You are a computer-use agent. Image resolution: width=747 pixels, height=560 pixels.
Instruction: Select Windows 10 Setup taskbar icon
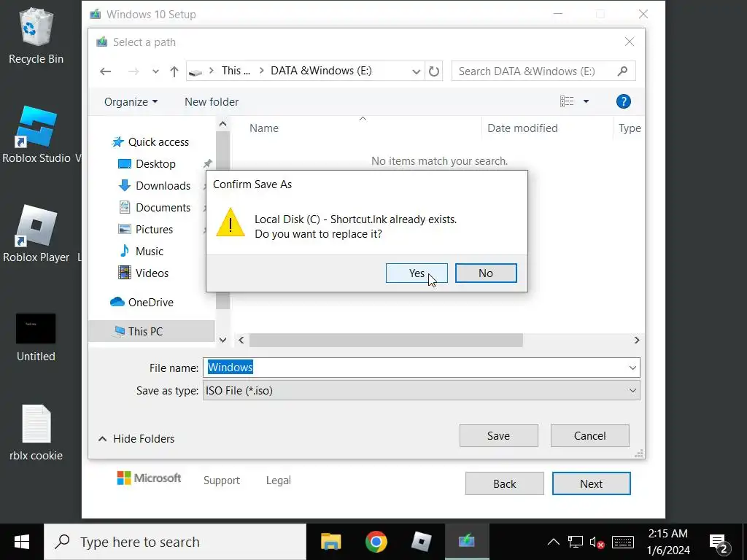(x=467, y=542)
